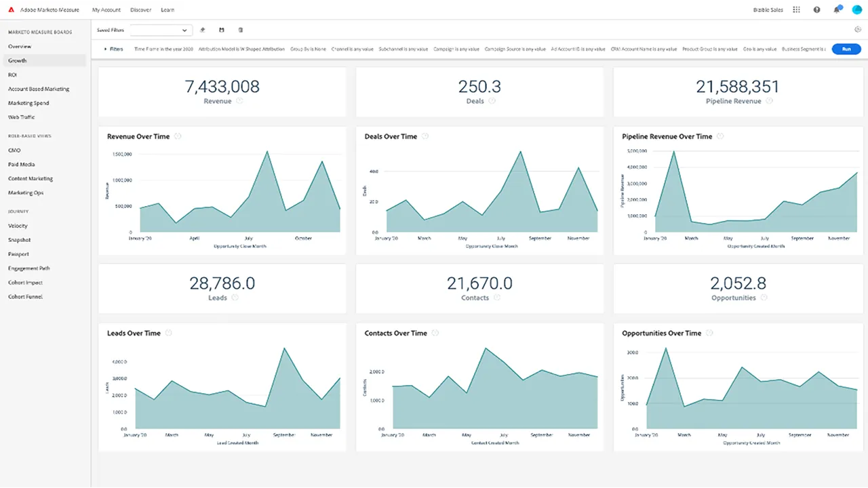Select the Cohort Funnel sidebar item
Viewport: 868px width, 488px height.
24,296
